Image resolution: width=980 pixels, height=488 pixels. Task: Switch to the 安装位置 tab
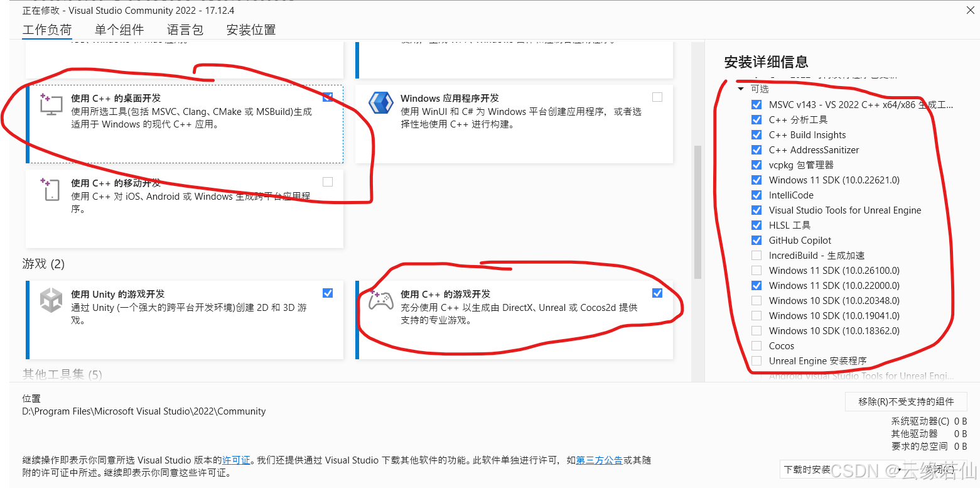tap(251, 30)
